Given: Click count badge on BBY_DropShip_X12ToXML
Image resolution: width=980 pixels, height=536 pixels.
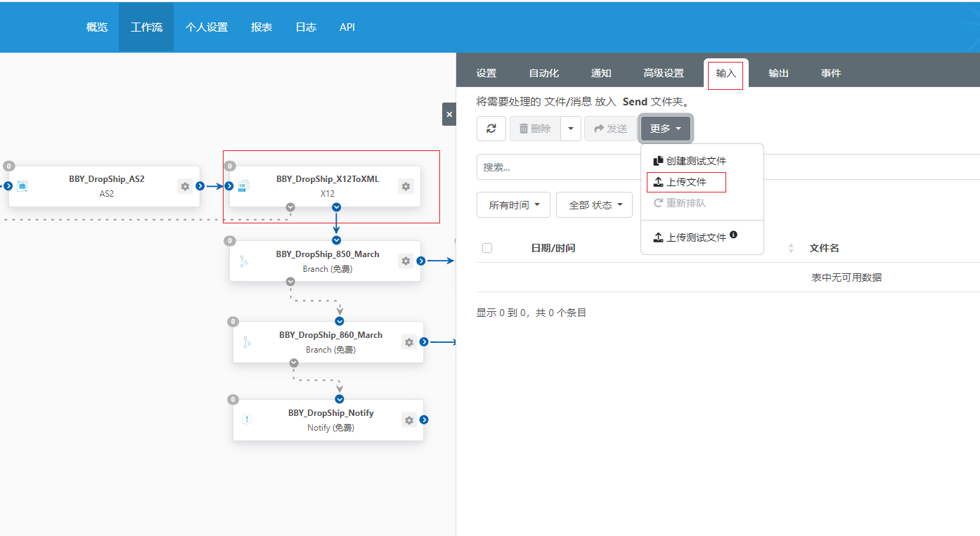Looking at the screenshot, I should pos(230,166).
